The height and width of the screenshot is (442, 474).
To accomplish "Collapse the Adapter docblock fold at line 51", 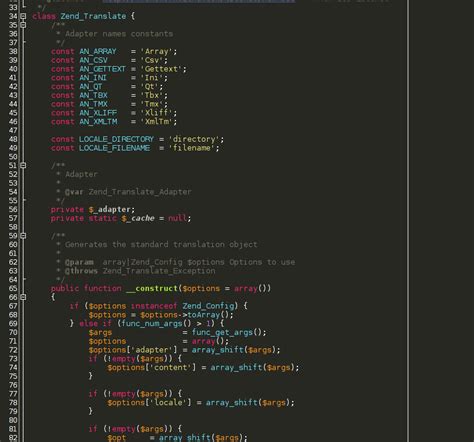I will click(23, 165).
